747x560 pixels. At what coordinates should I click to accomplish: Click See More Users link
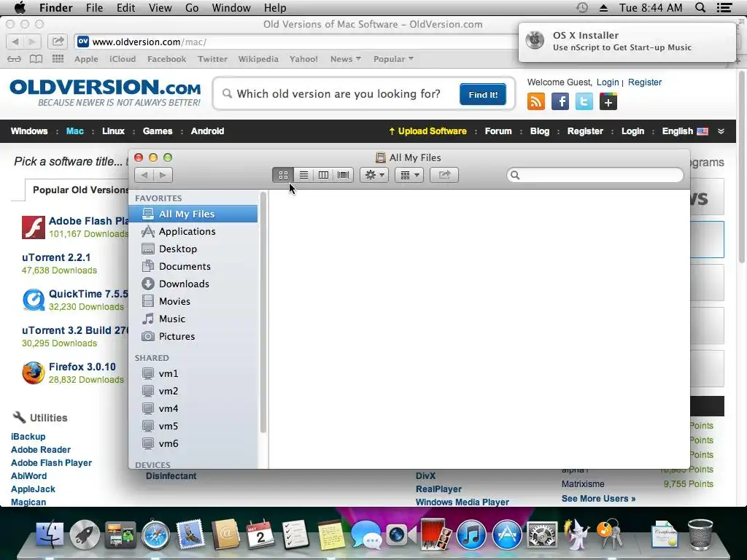coord(598,499)
